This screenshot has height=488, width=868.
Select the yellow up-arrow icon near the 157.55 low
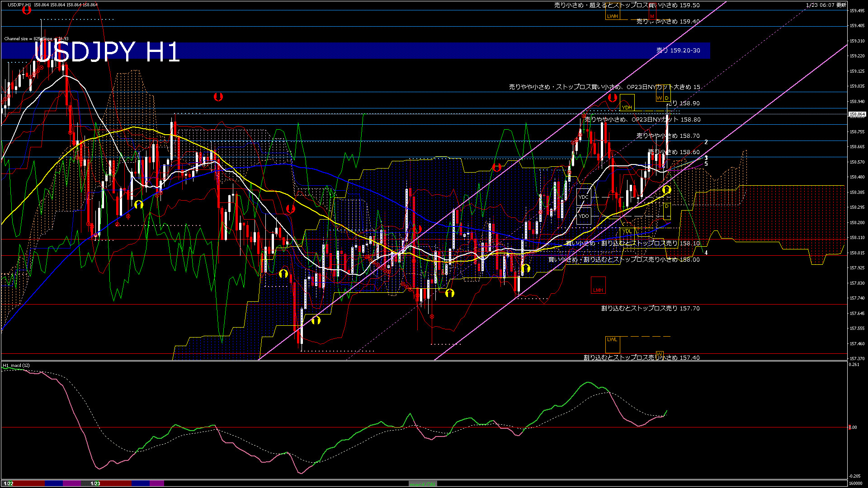click(x=316, y=322)
